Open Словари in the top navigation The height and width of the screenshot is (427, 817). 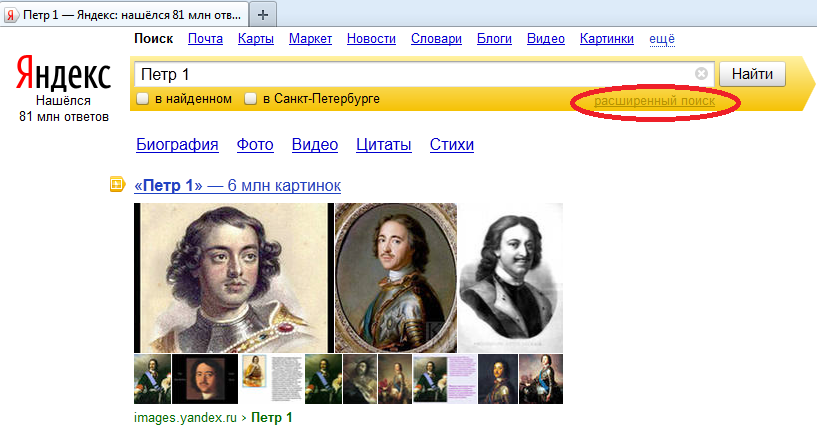437,39
